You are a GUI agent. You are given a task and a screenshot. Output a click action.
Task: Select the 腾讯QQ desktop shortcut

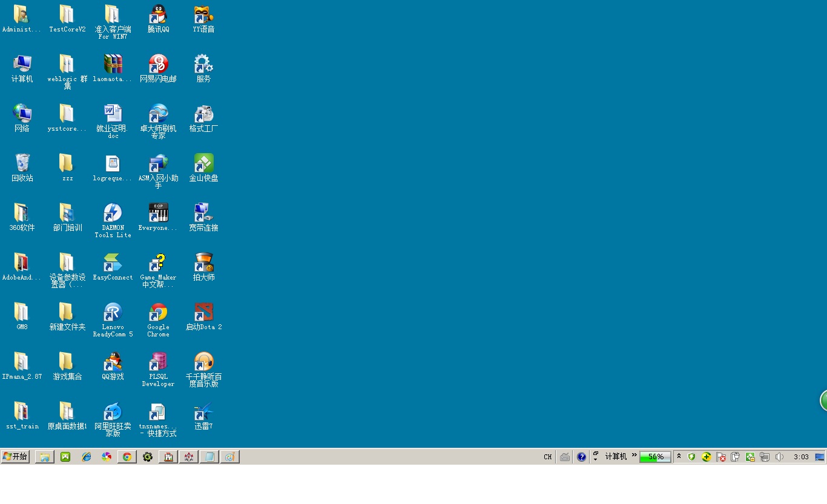coord(158,19)
